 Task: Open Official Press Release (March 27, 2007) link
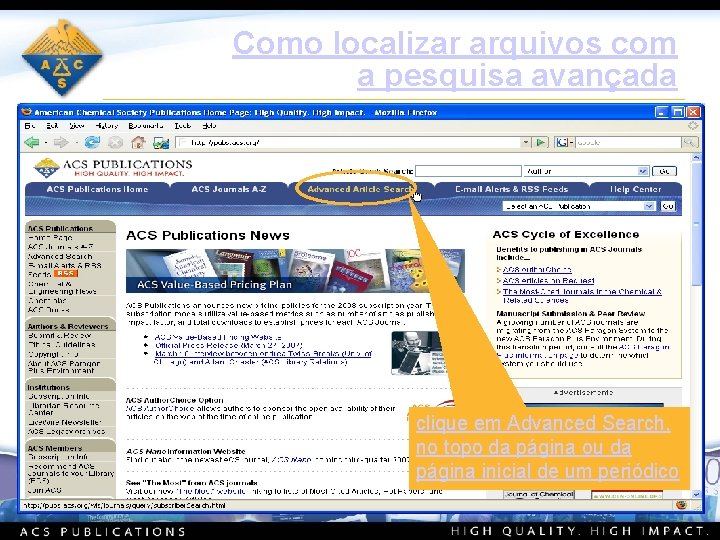[229, 345]
